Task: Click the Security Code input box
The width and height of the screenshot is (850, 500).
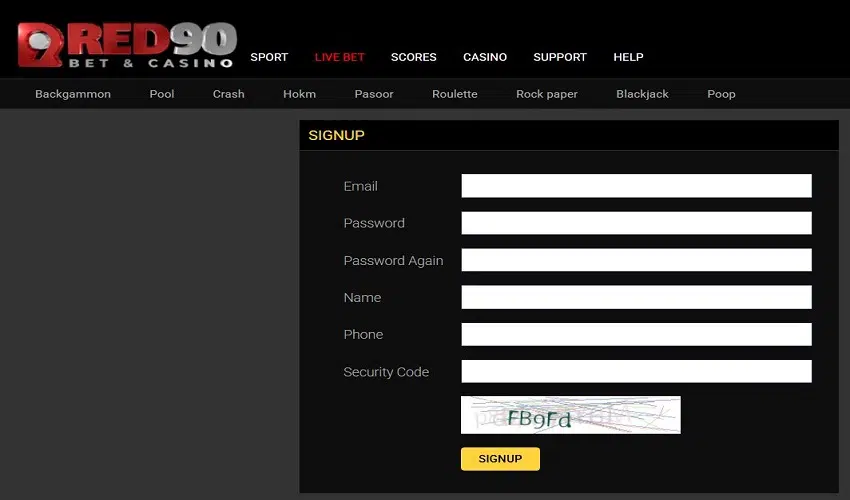Action: pyautogui.click(x=636, y=372)
